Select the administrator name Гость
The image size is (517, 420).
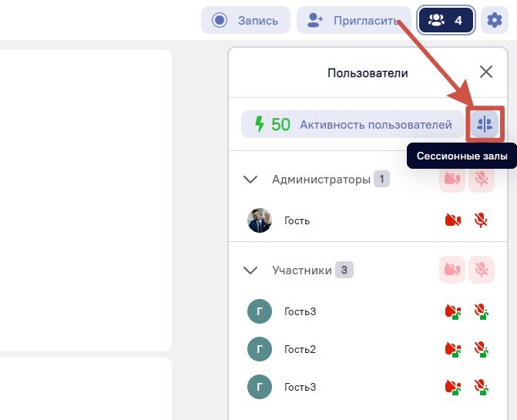pyautogui.click(x=297, y=220)
